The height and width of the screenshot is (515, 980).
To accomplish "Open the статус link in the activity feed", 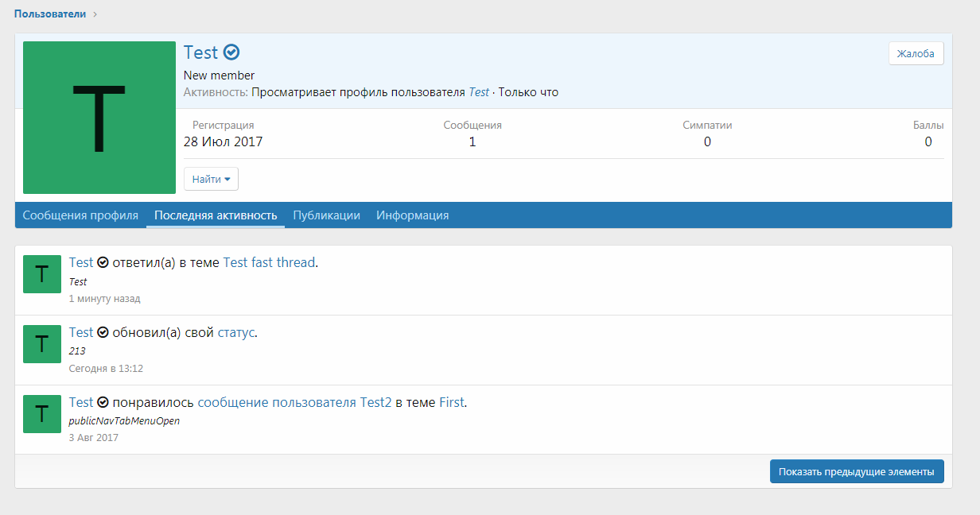I will coord(235,332).
